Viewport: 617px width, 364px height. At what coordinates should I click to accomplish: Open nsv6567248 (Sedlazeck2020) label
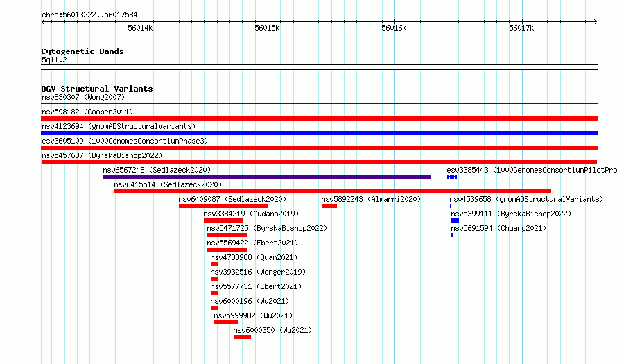tap(157, 170)
